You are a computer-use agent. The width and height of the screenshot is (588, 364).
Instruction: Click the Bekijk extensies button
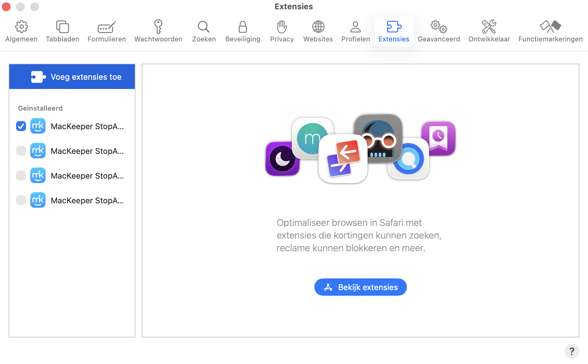click(360, 287)
